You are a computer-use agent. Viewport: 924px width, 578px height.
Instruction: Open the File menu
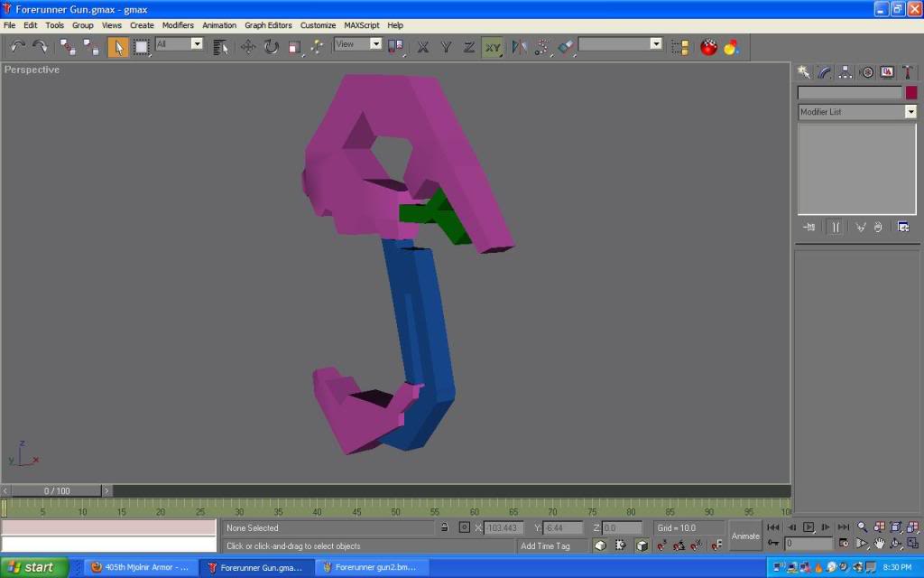tap(9, 25)
